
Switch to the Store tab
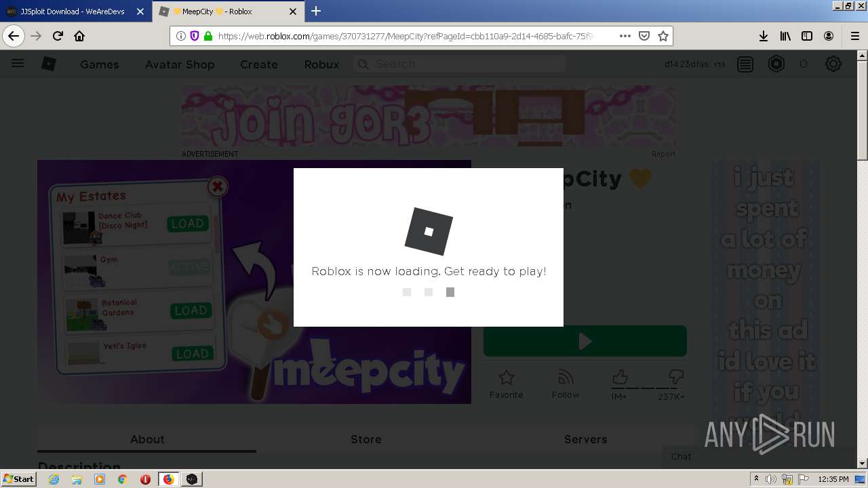(366, 439)
